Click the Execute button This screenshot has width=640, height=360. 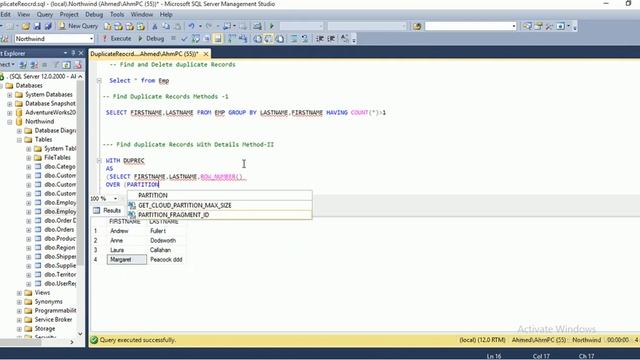pyautogui.click(x=116, y=39)
